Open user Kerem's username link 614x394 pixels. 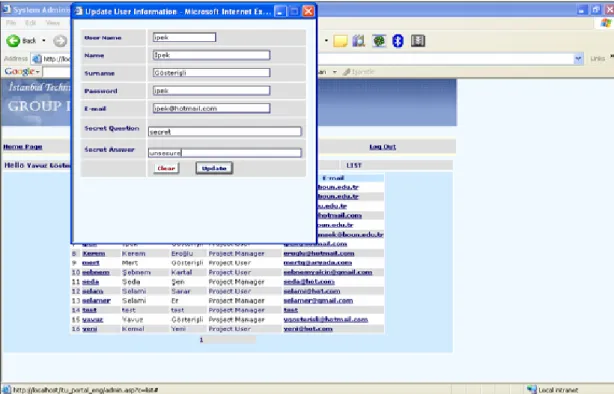[x=94, y=253]
